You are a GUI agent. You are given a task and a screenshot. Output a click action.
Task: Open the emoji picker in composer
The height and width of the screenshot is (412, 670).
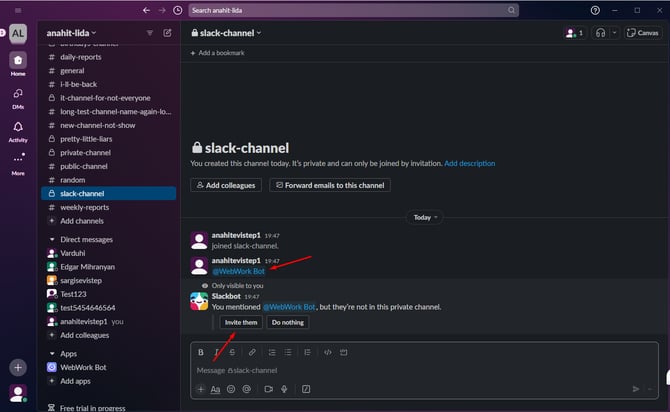pyautogui.click(x=231, y=389)
